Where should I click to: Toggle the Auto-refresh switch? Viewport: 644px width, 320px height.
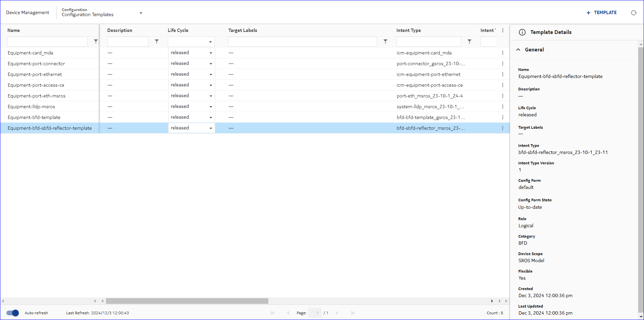pyautogui.click(x=13, y=313)
